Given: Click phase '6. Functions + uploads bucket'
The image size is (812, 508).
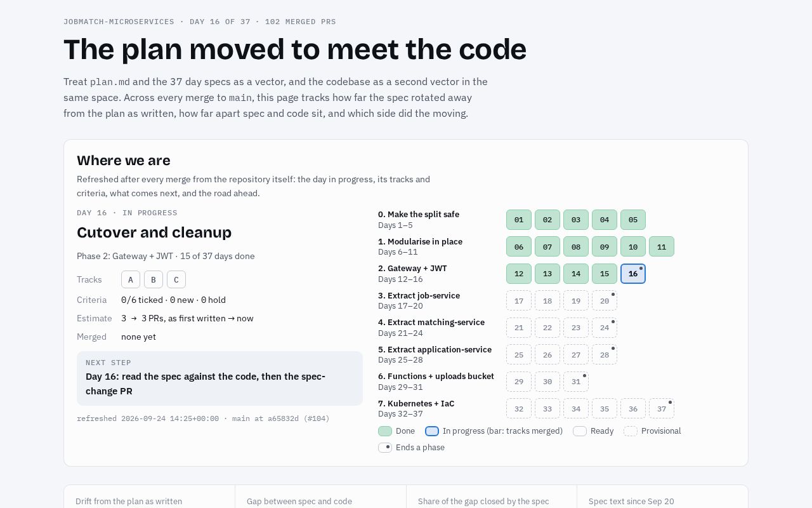Looking at the screenshot, I should coord(436,376).
